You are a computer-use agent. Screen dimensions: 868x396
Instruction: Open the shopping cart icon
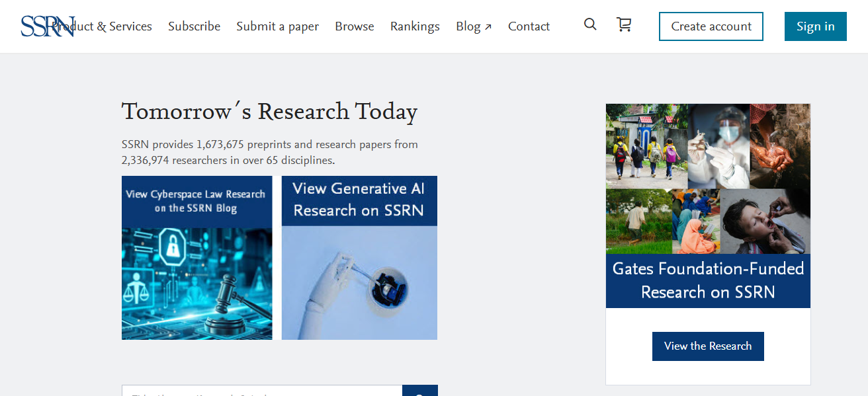(x=624, y=24)
